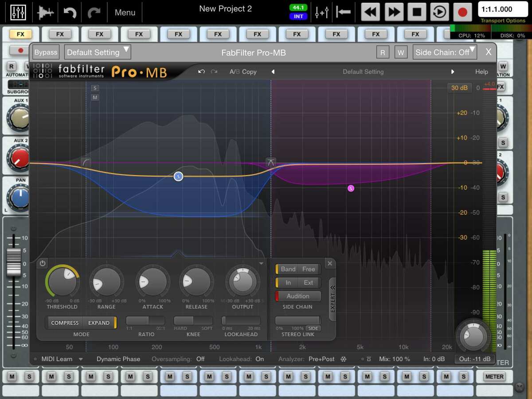This screenshot has width=532, height=399.
Task: Open the 30 dB display range selector
Action: (x=460, y=88)
